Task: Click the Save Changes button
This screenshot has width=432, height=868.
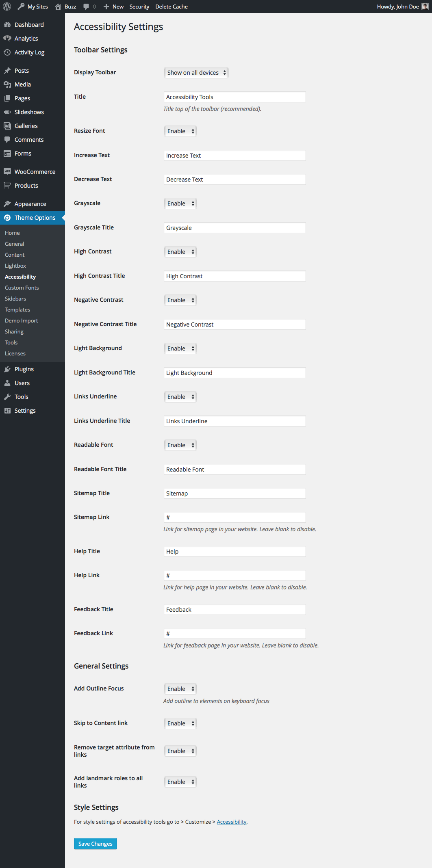Action: [x=96, y=844]
